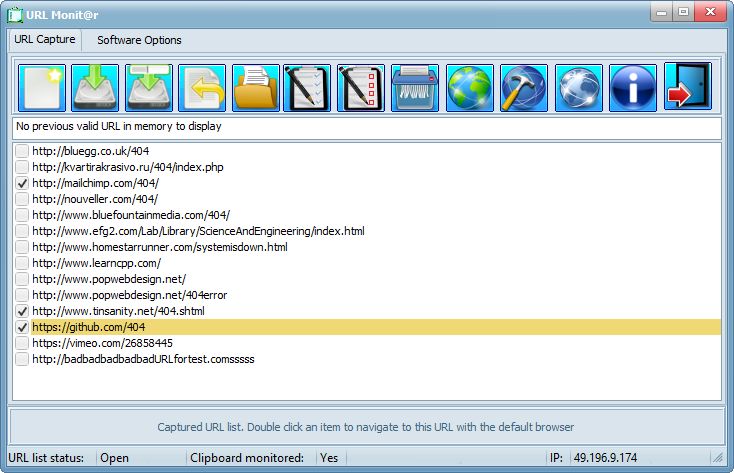
Task: Click the Clipboard monitored 'Yes' value
Action: pyautogui.click(x=329, y=458)
